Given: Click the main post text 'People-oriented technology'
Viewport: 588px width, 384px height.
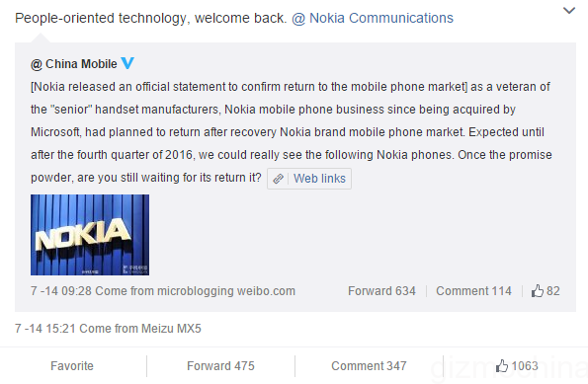Looking at the screenshot, I should tap(101, 19).
